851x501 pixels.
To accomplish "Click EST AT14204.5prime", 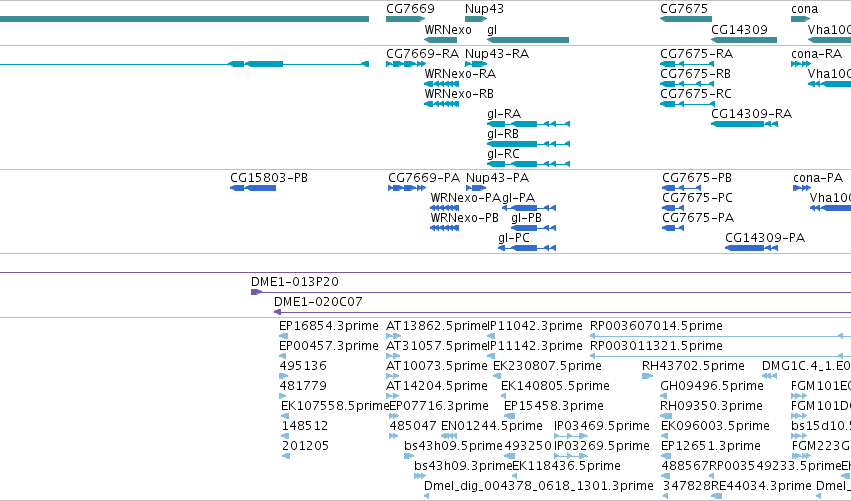I will [x=437, y=386].
